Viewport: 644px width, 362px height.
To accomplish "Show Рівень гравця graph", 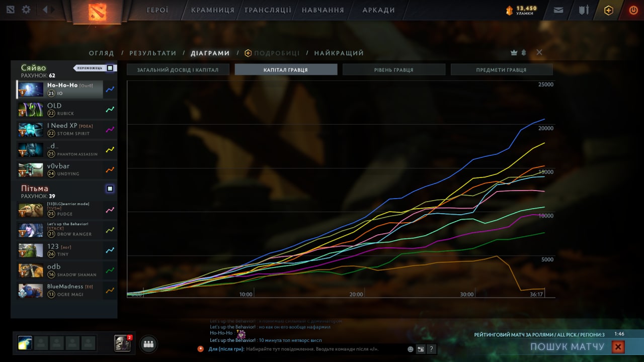I will [394, 69].
